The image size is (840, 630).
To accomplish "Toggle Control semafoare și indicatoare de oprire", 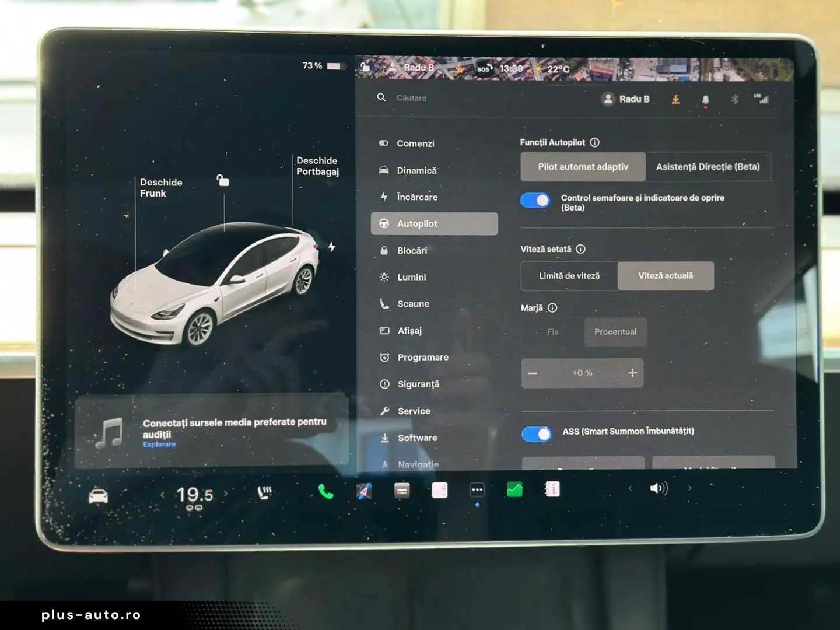I will (x=535, y=201).
